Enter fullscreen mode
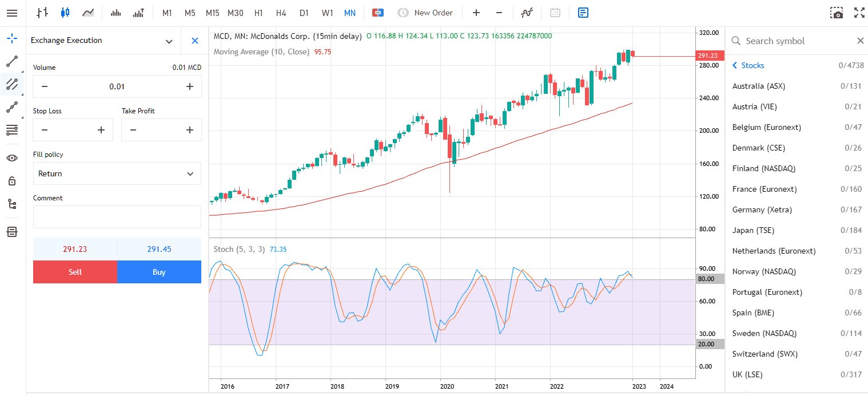The width and height of the screenshot is (868, 395). tap(859, 13)
